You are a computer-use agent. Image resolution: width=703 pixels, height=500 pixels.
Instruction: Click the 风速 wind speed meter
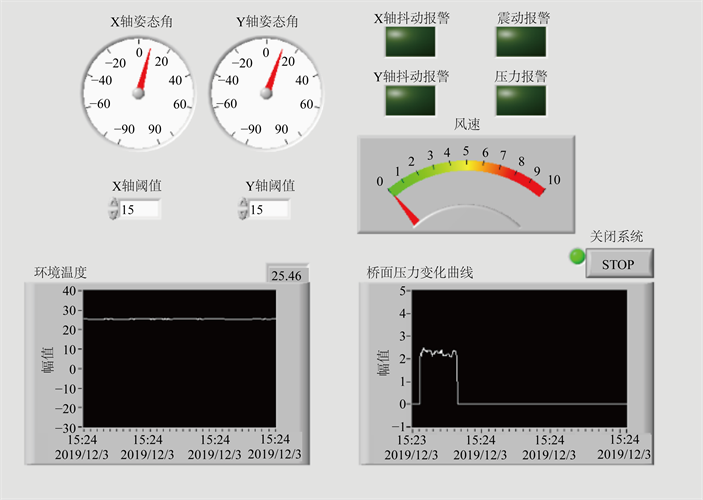(466, 184)
